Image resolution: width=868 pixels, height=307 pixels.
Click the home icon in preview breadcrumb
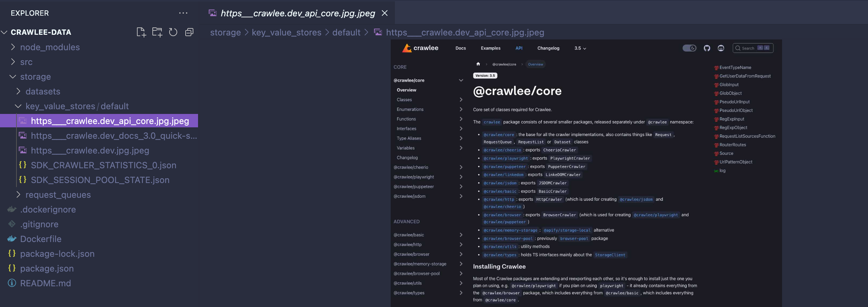(478, 64)
